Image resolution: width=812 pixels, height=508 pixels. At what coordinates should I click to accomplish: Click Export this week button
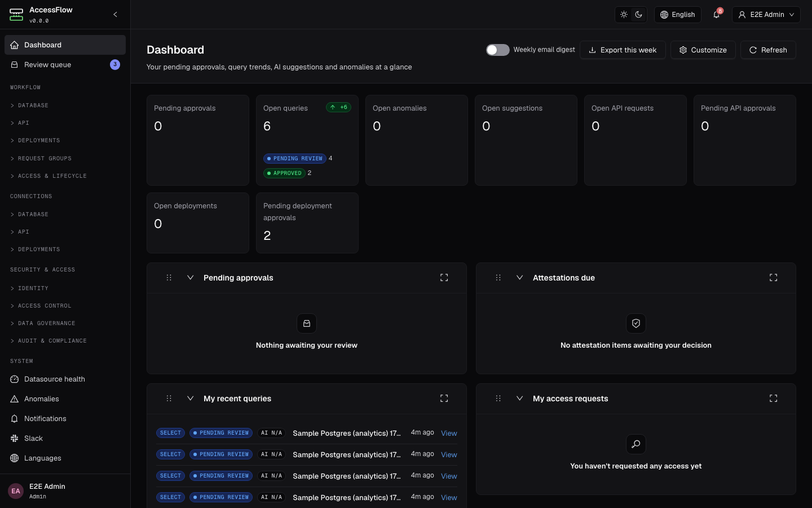point(623,50)
